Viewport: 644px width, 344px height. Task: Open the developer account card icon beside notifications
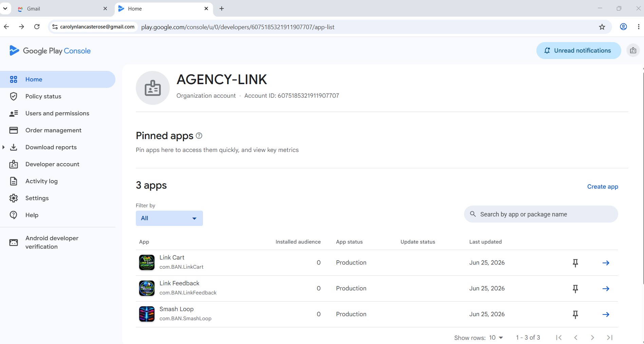click(x=633, y=51)
